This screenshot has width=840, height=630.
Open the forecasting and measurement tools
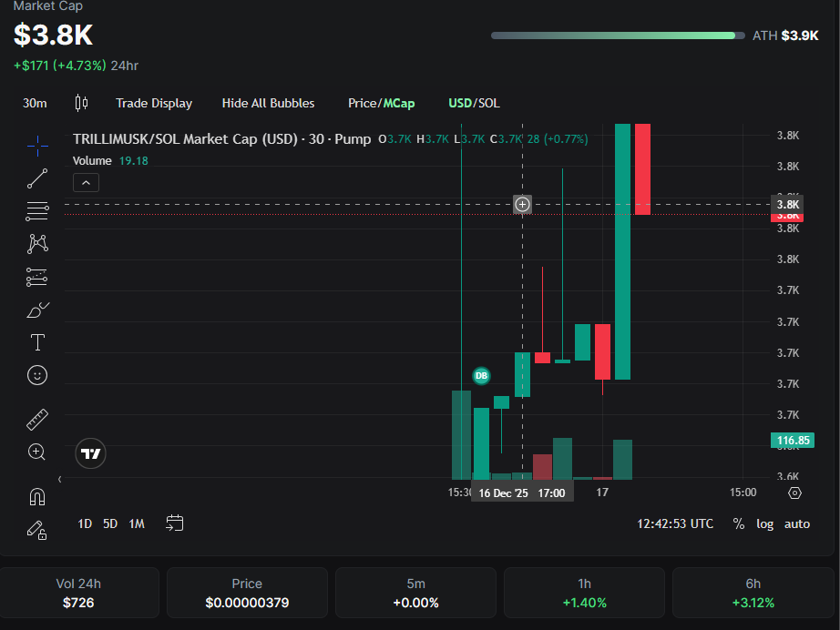[37, 278]
